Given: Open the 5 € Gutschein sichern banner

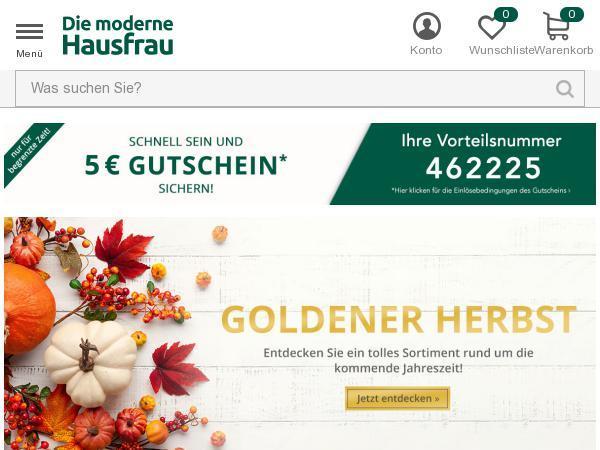Looking at the screenshot, I should 186,164.
